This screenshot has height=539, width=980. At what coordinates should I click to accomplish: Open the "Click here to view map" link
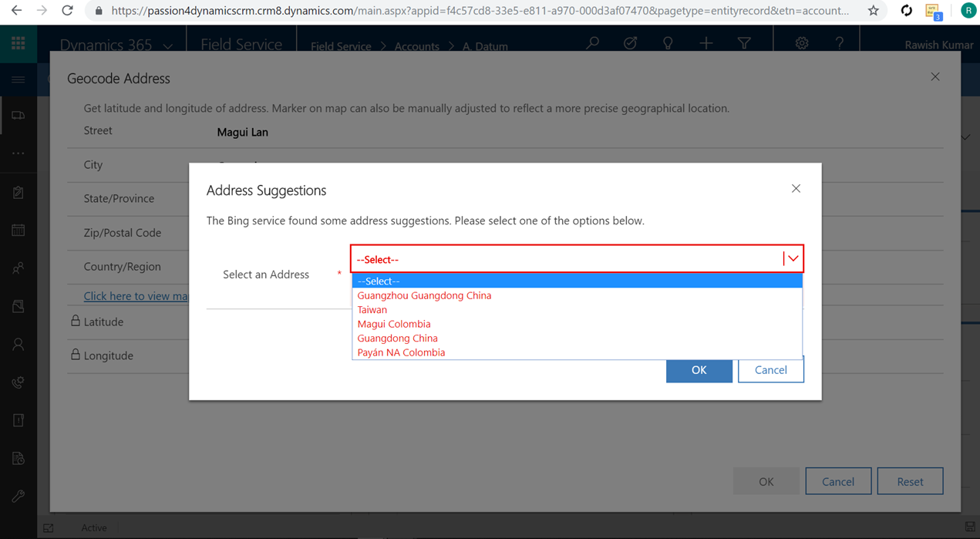pyautogui.click(x=136, y=296)
